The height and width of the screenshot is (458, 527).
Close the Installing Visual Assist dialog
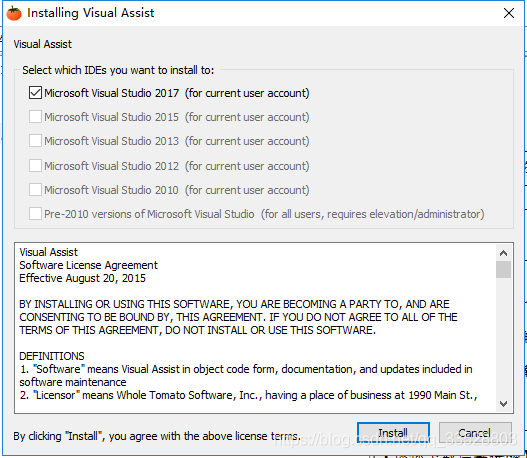coord(509,13)
